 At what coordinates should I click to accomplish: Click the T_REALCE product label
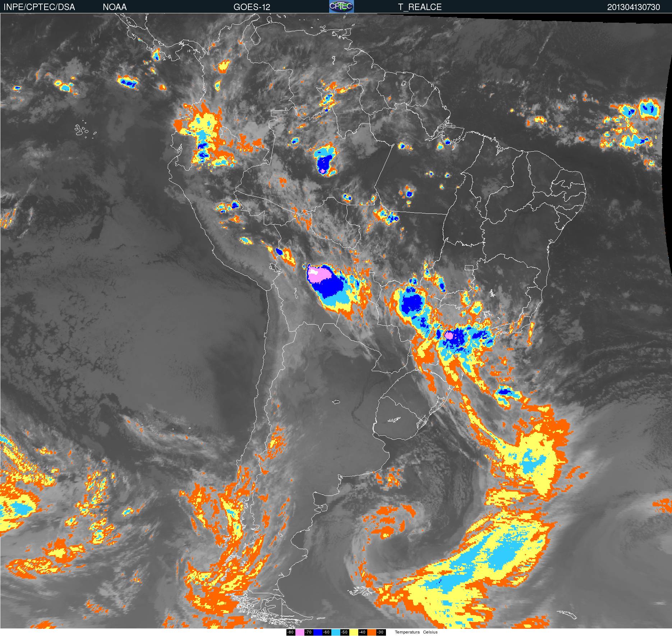(x=420, y=7)
